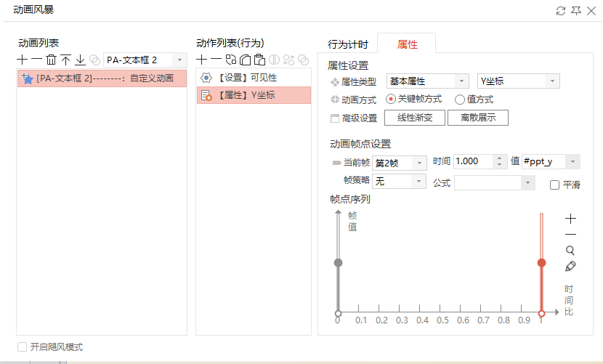Switch to the 属性 tab

tap(407, 44)
